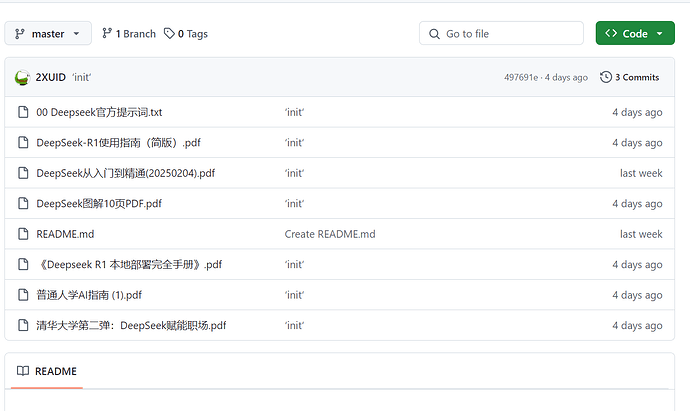Click the book icon on README tab

(23, 371)
